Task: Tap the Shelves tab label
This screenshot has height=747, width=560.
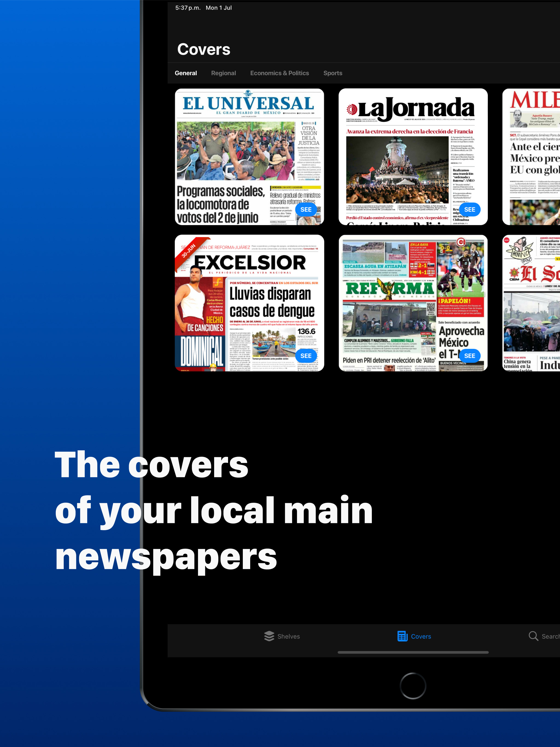Action: click(288, 637)
